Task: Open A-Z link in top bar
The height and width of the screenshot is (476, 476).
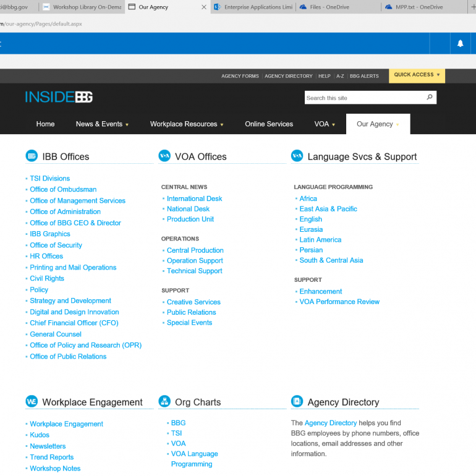Action: (340, 76)
